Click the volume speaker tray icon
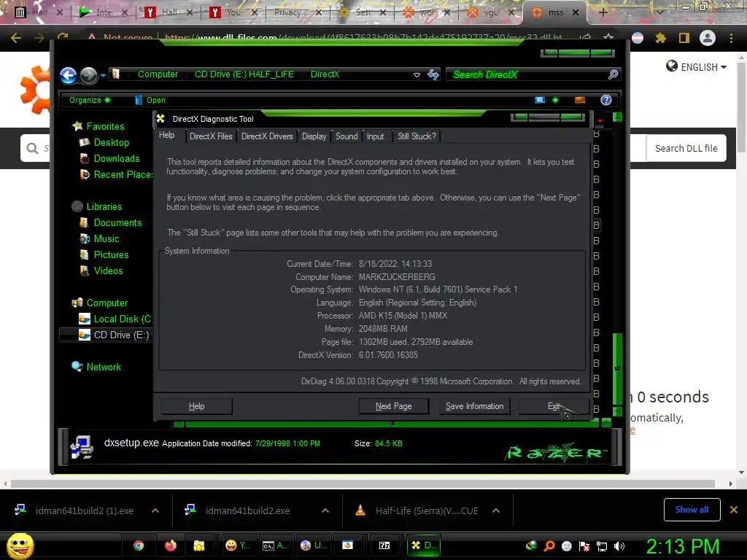 click(x=619, y=546)
